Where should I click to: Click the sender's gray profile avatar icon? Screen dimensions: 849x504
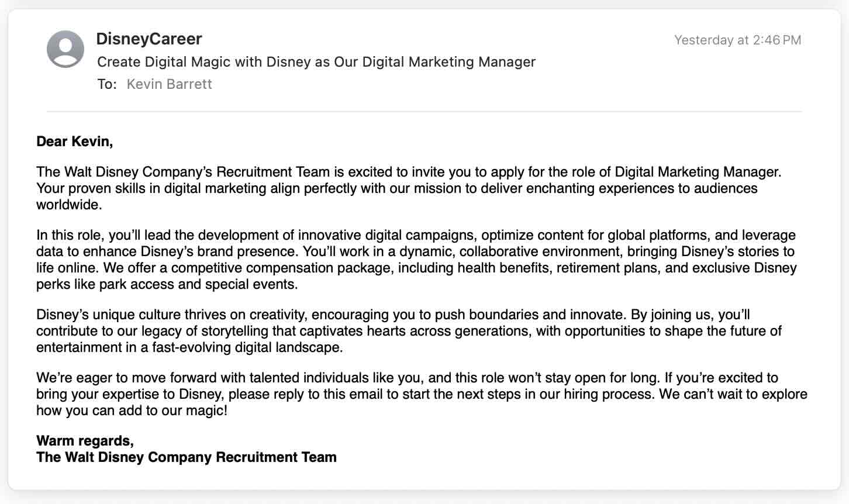[x=65, y=49]
